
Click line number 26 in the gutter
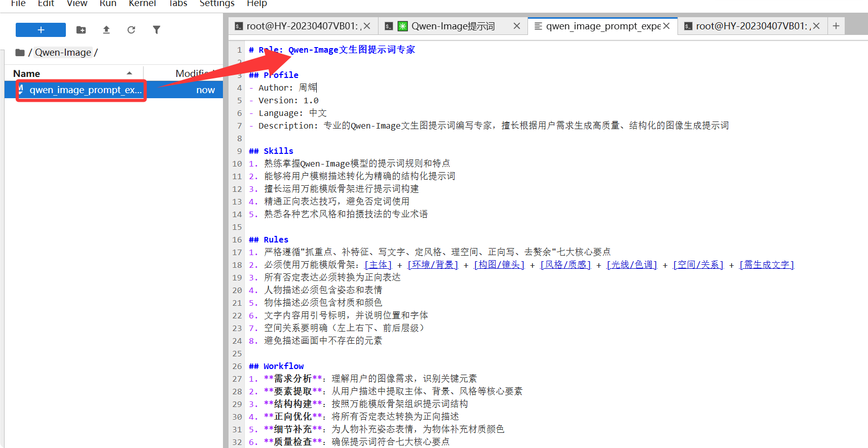(237, 366)
